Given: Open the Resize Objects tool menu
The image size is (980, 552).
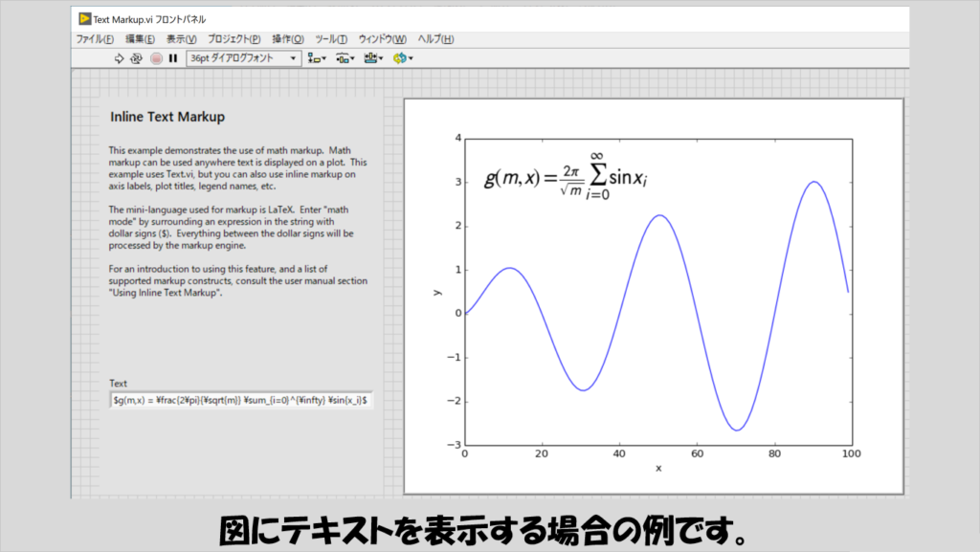Looking at the screenshot, I should tap(372, 58).
